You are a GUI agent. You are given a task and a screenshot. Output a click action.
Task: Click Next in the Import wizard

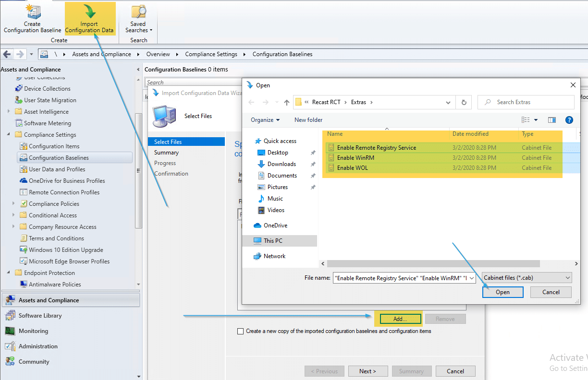[x=368, y=371]
